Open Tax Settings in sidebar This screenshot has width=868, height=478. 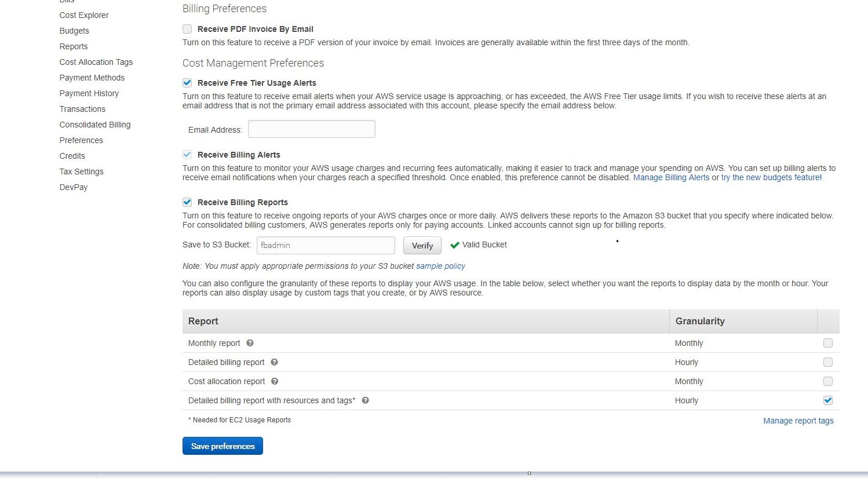click(82, 172)
